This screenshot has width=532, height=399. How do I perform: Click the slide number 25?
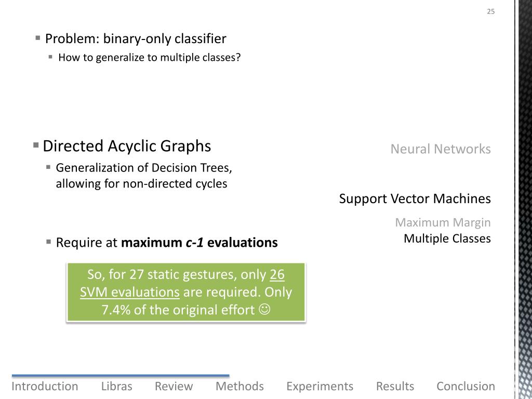490,11
